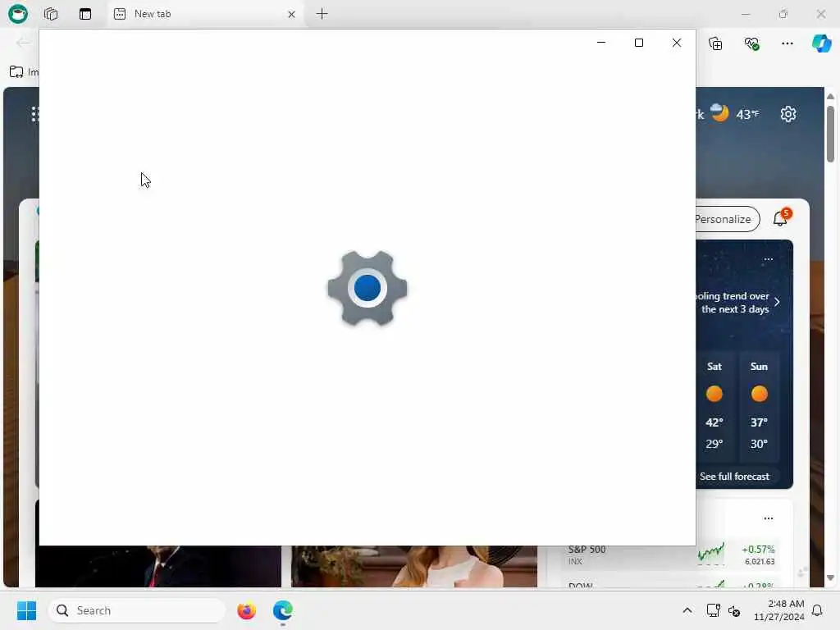Open the network status tray icon

point(713,610)
